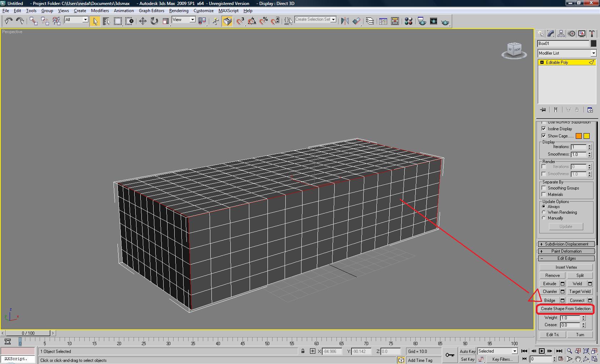Image resolution: width=600 pixels, height=364 pixels.
Task: Click the orange cage color swatch
Action: (579, 136)
